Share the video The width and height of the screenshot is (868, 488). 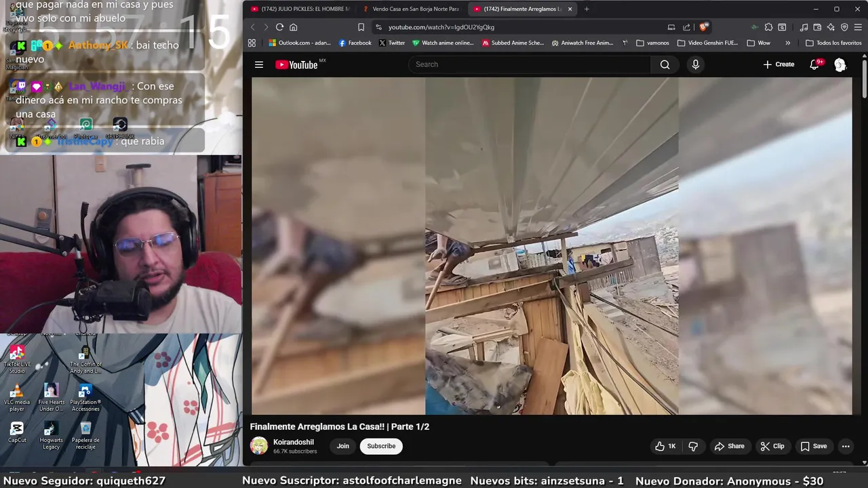[x=729, y=446]
